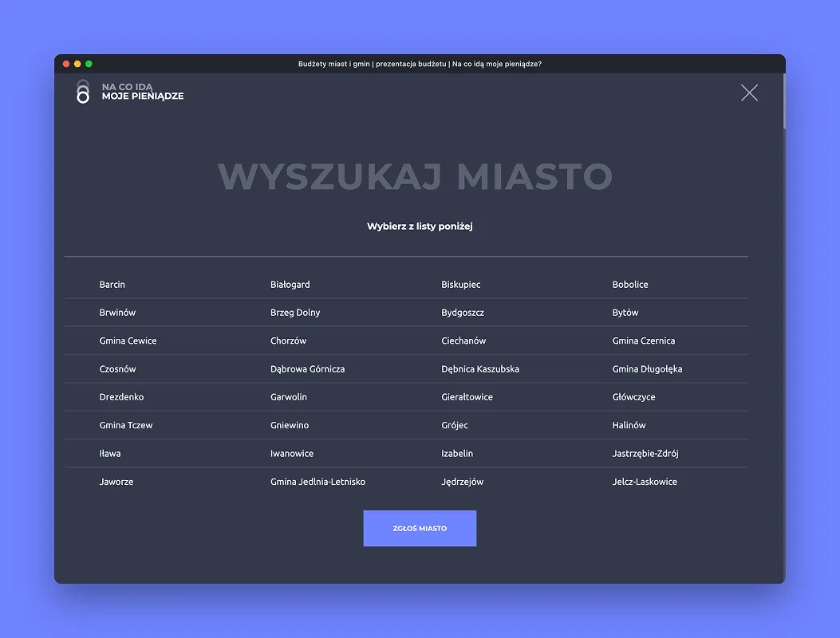840x638 pixels.
Task: Choose Dąbrowa Górnicza
Action: [x=307, y=368]
